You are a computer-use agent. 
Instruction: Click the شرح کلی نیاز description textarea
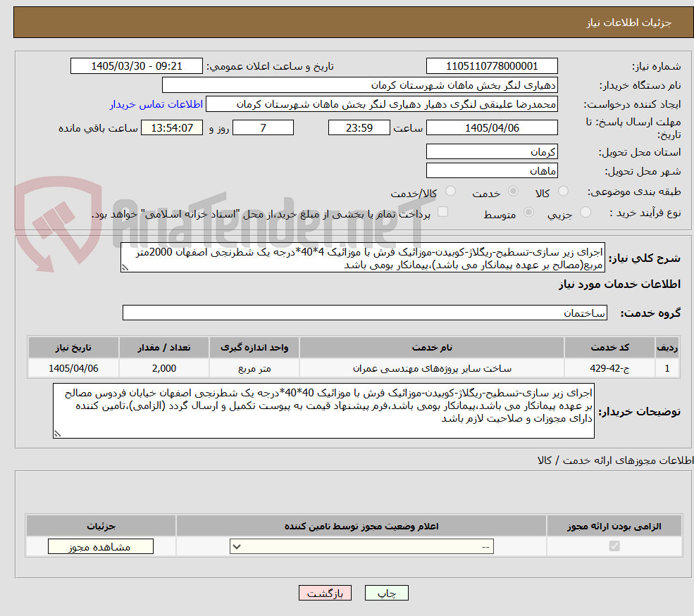point(362,258)
